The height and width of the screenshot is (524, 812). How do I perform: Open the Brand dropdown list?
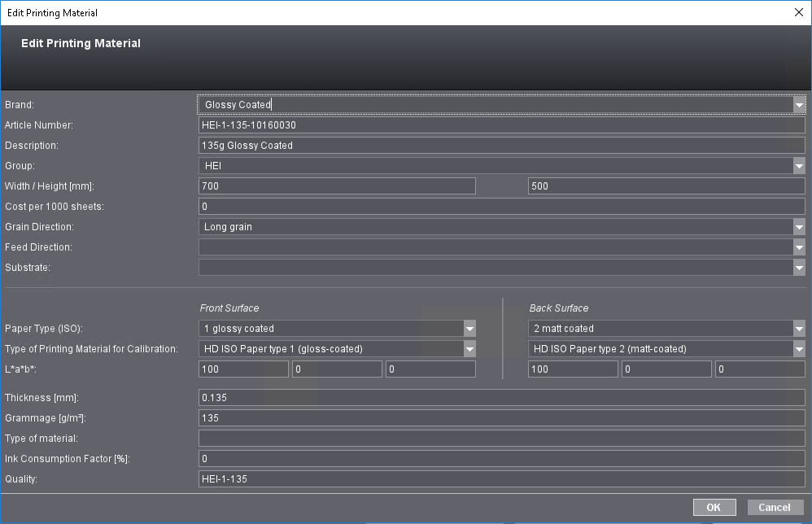(x=799, y=105)
